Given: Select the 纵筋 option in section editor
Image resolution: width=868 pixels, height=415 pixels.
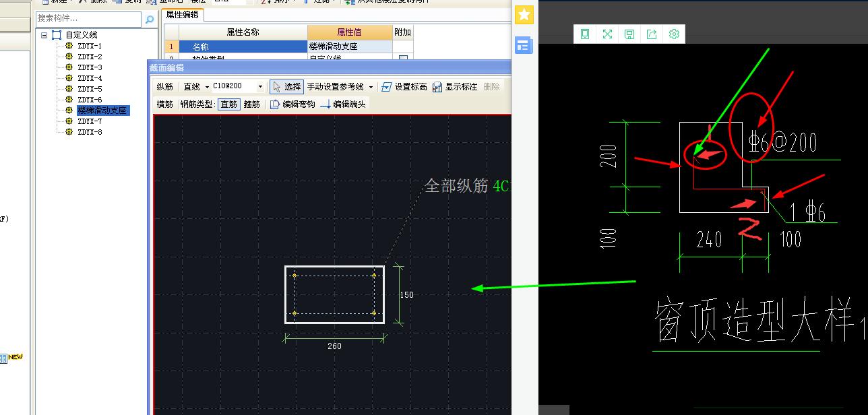Looking at the screenshot, I should tap(164, 87).
